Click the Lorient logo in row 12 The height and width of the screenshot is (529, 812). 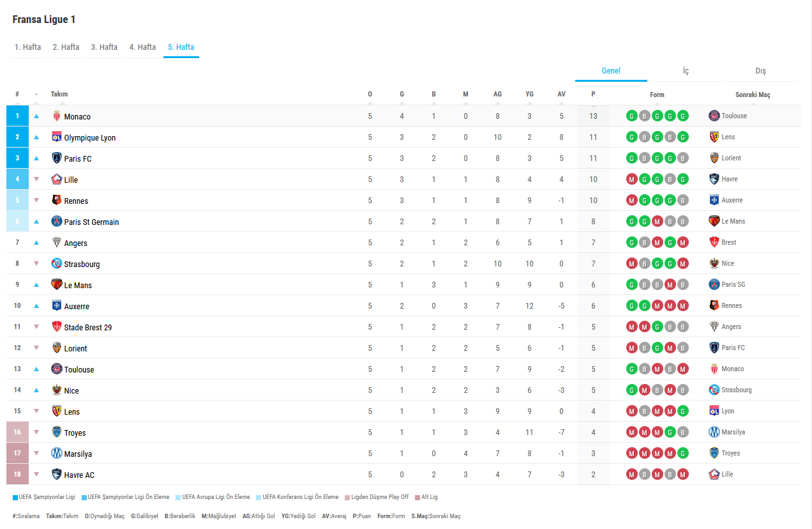[x=57, y=348]
